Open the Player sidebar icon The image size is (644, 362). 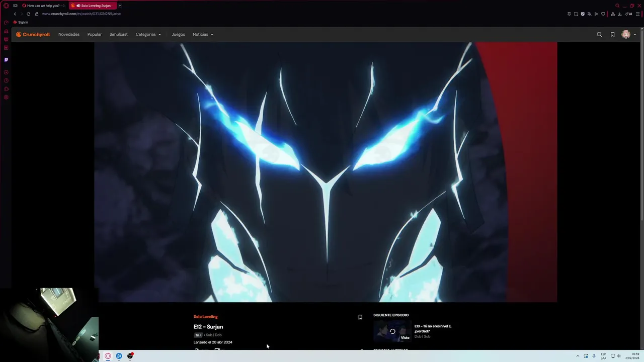click(x=6, y=72)
